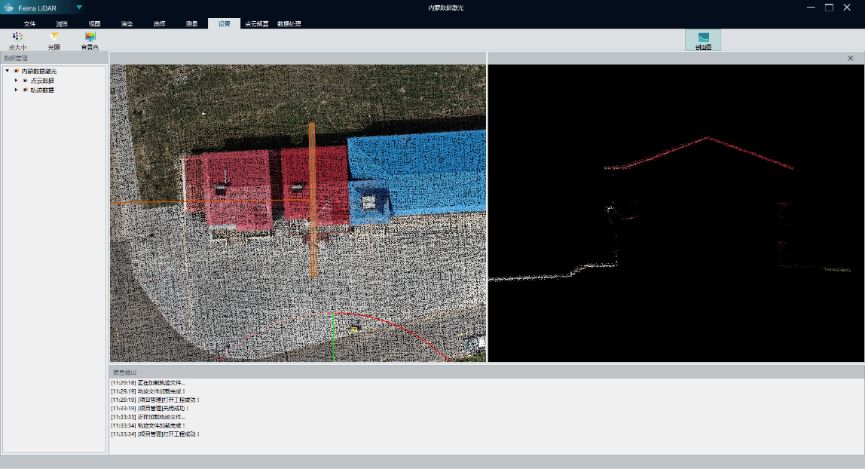Collapse the root project tree node
Image resolution: width=865 pixels, height=469 pixels.
pos(7,71)
